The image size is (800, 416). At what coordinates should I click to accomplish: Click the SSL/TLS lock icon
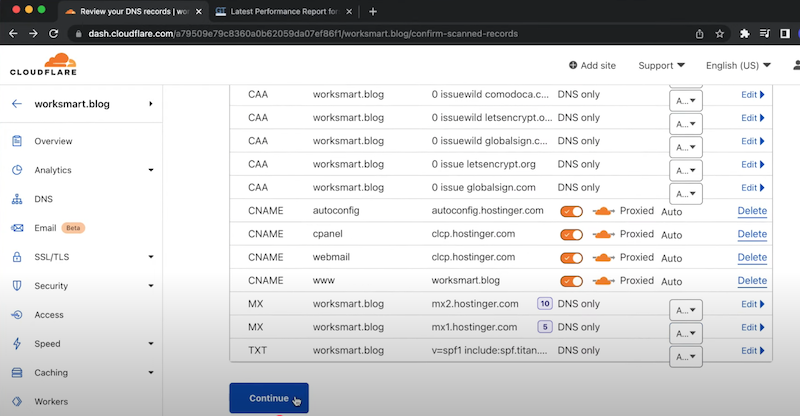point(17,257)
